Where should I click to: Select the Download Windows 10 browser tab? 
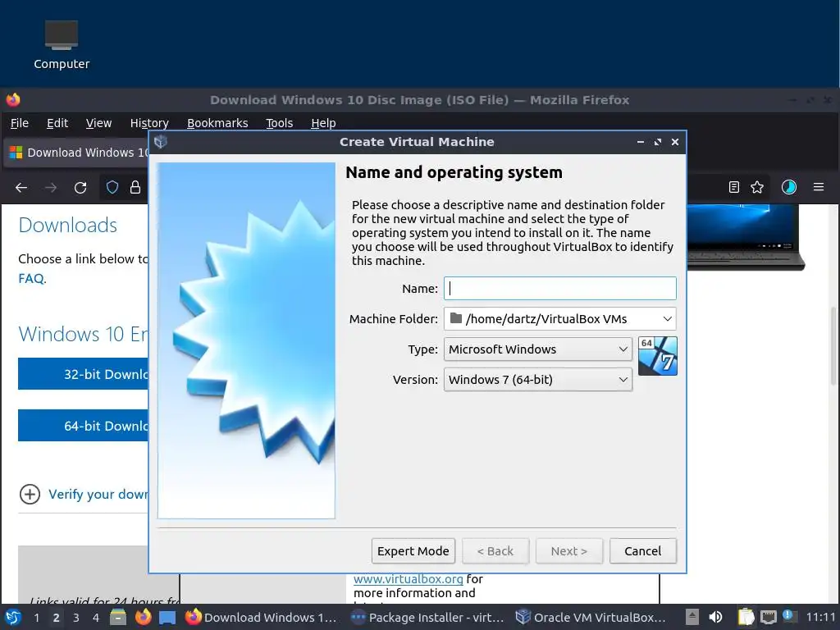[x=78, y=153]
